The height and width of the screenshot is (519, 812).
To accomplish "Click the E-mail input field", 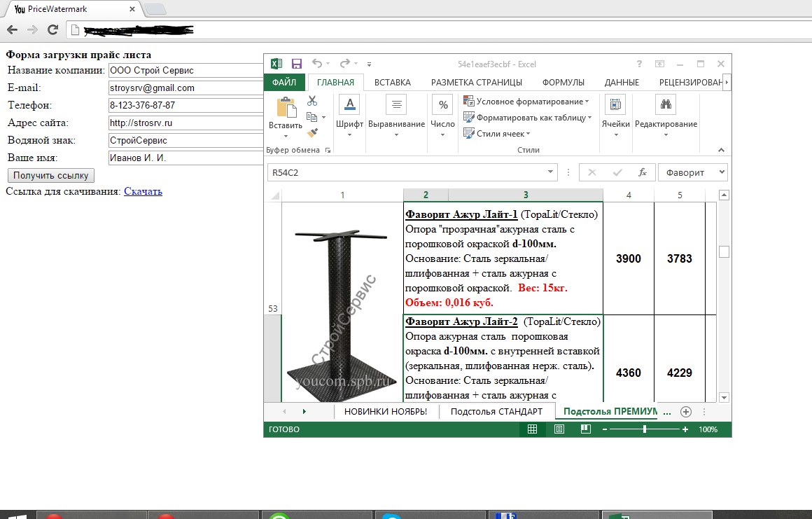I will 186,88.
